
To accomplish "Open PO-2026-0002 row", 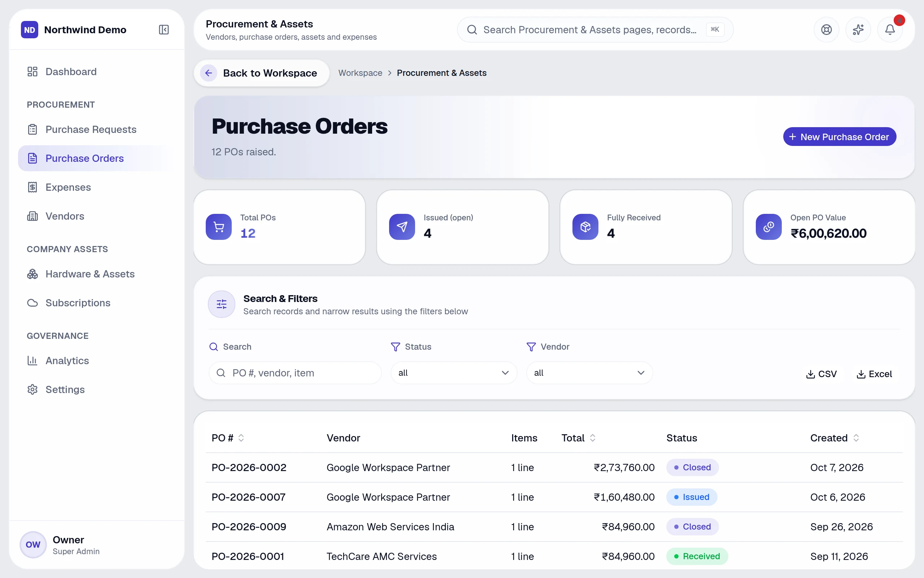I will [x=554, y=467].
